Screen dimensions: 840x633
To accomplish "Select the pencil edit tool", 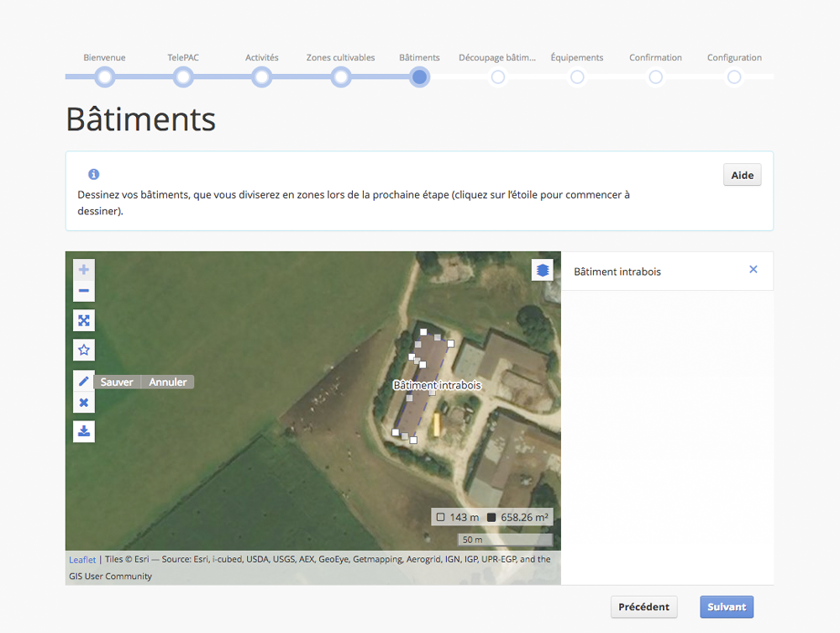I will pos(83,381).
